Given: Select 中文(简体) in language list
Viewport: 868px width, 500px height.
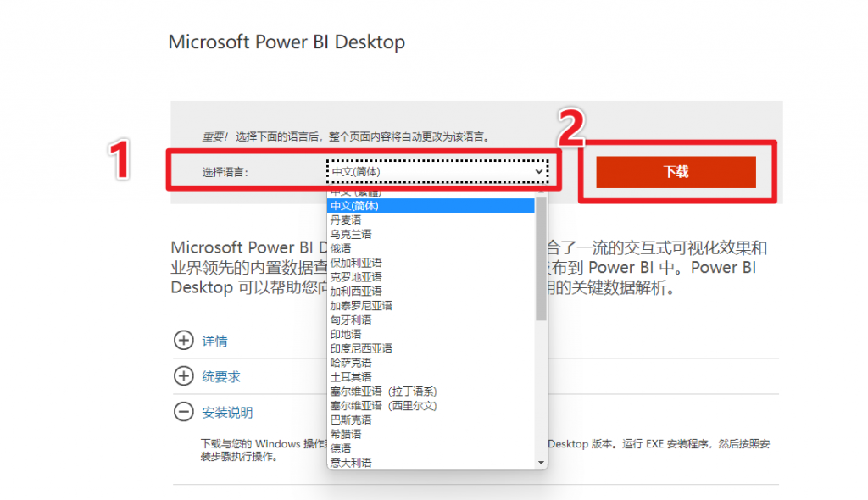Looking at the screenshot, I should (355, 206).
